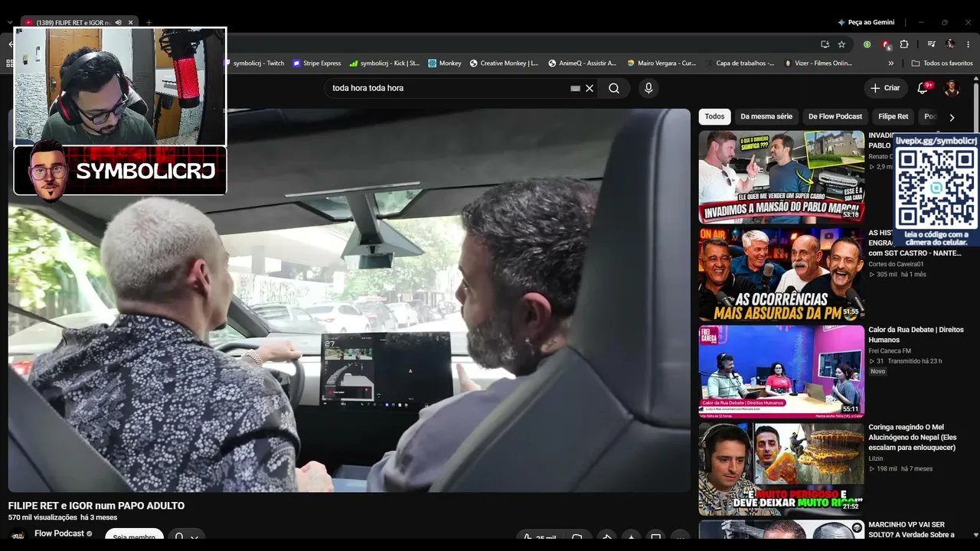
Task: Open the red extension icon with badge
Action: [x=886, y=44]
